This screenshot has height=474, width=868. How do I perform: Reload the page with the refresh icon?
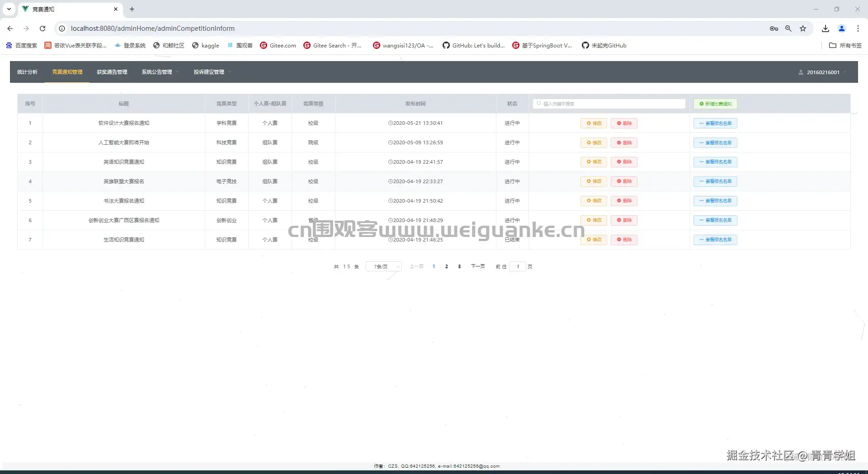tap(42, 28)
